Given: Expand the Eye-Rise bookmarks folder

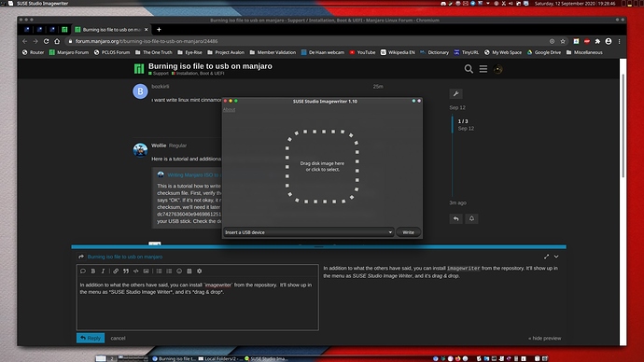Looking at the screenshot, I should (189, 52).
